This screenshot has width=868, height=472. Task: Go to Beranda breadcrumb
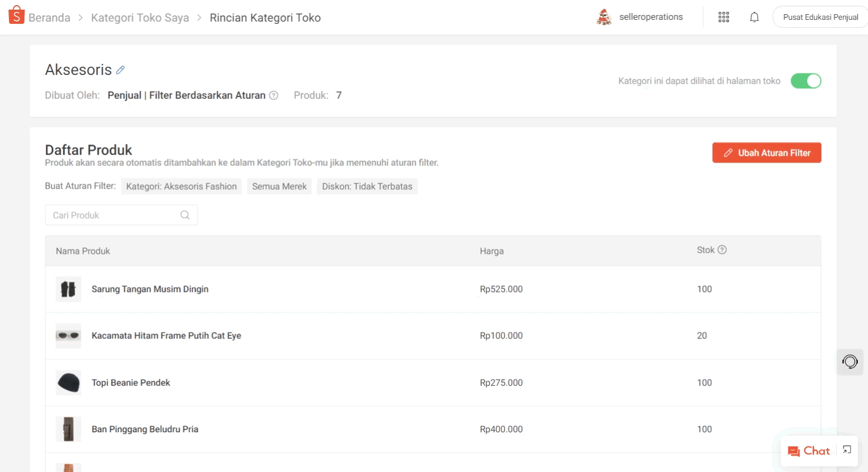pyautogui.click(x=49, y=18)
